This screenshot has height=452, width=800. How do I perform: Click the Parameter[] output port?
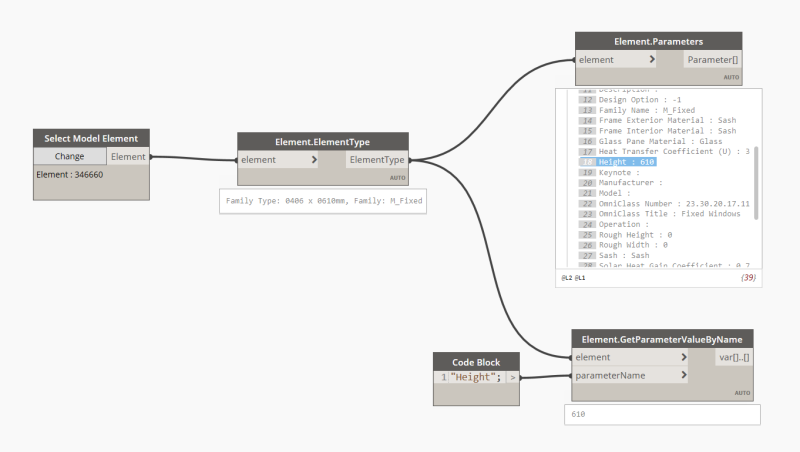[712, 60]
